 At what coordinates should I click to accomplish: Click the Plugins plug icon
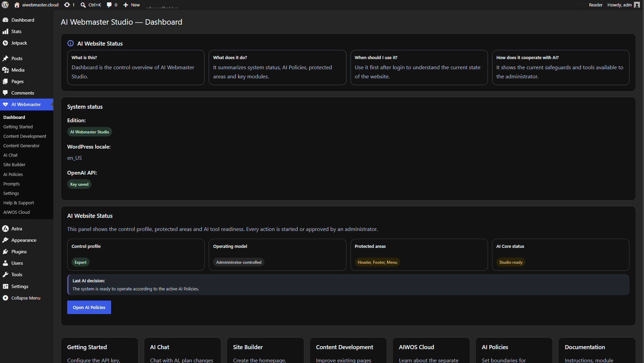(5, 252)
